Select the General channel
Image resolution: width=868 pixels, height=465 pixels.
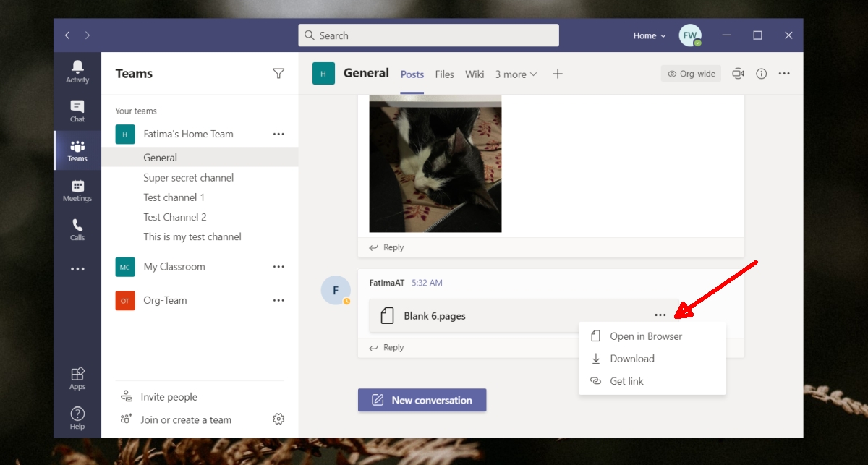tap(200, 158)
